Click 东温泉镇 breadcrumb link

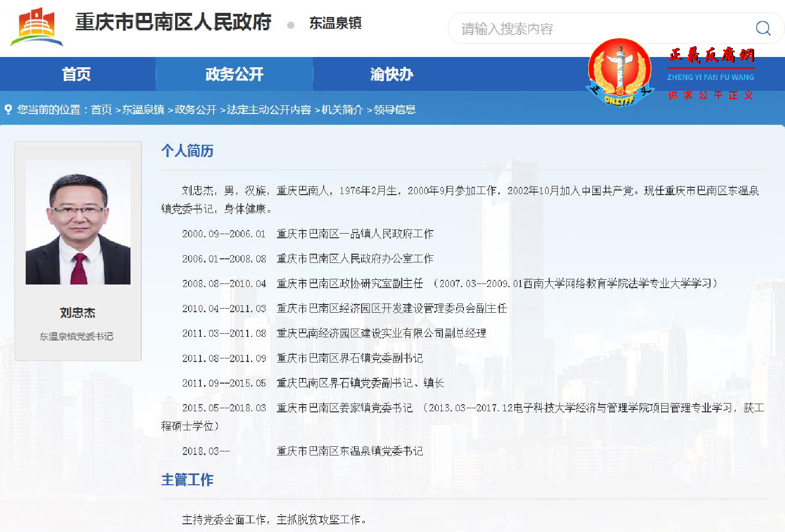144,109
